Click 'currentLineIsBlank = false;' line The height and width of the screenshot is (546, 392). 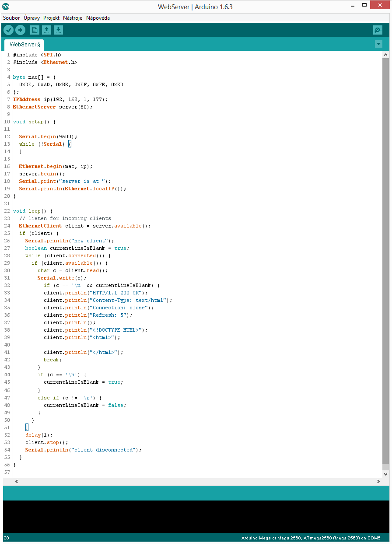[x=85, y=405]
